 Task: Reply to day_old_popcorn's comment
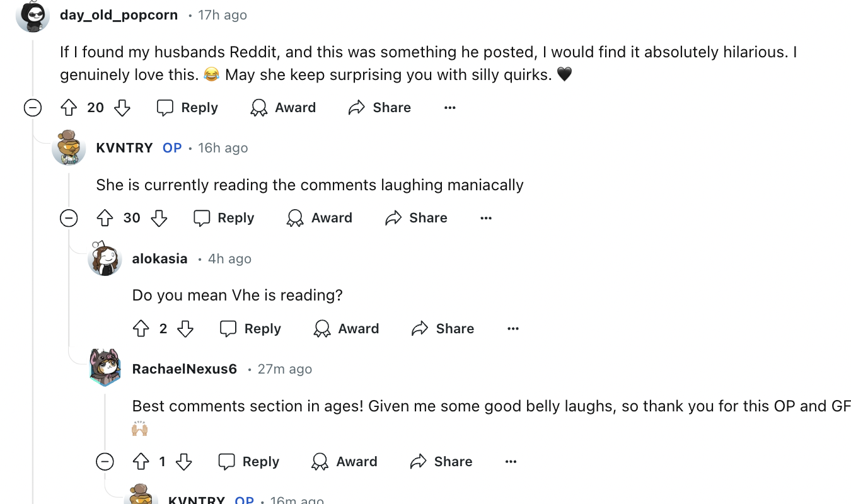click(x=187, y=108)
